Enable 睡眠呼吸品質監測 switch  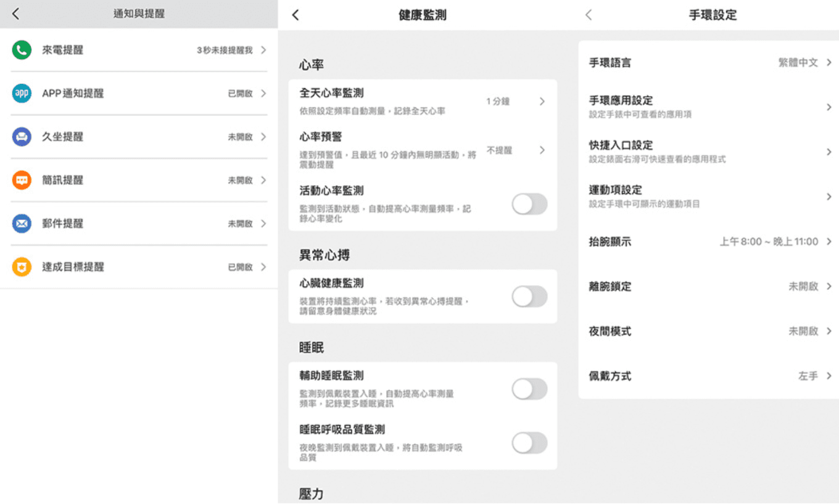tap(529, 444)
